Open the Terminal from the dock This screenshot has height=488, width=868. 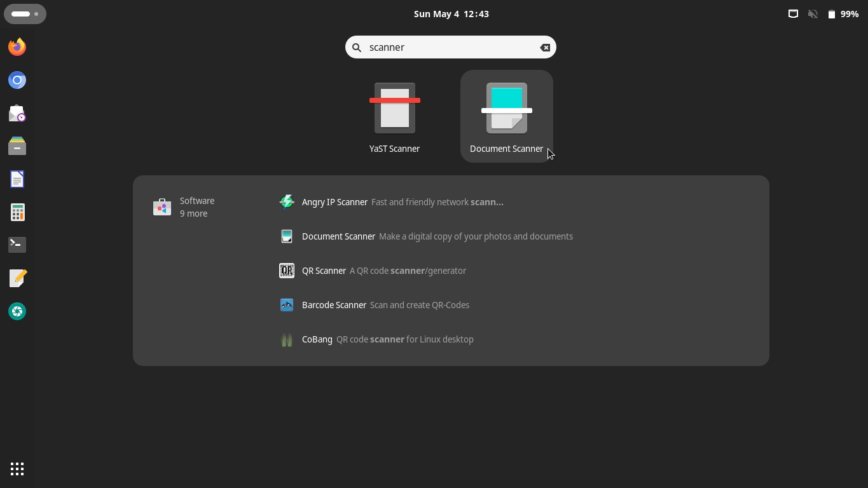pos(17,245)
